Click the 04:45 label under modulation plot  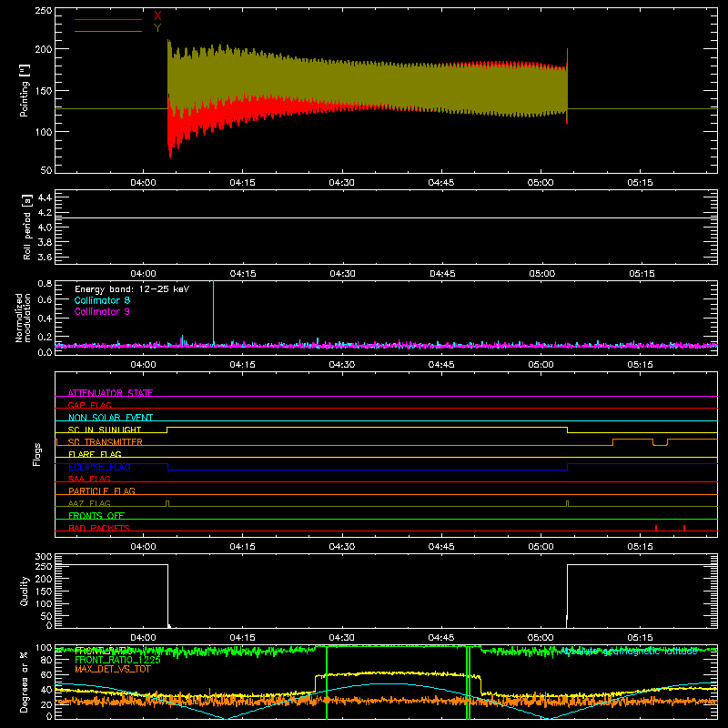point(441,365)
